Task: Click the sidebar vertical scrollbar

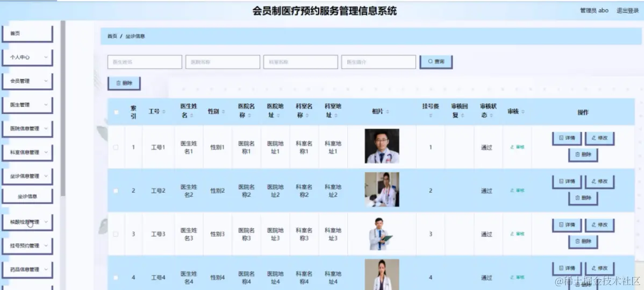Action: (63, 109)
